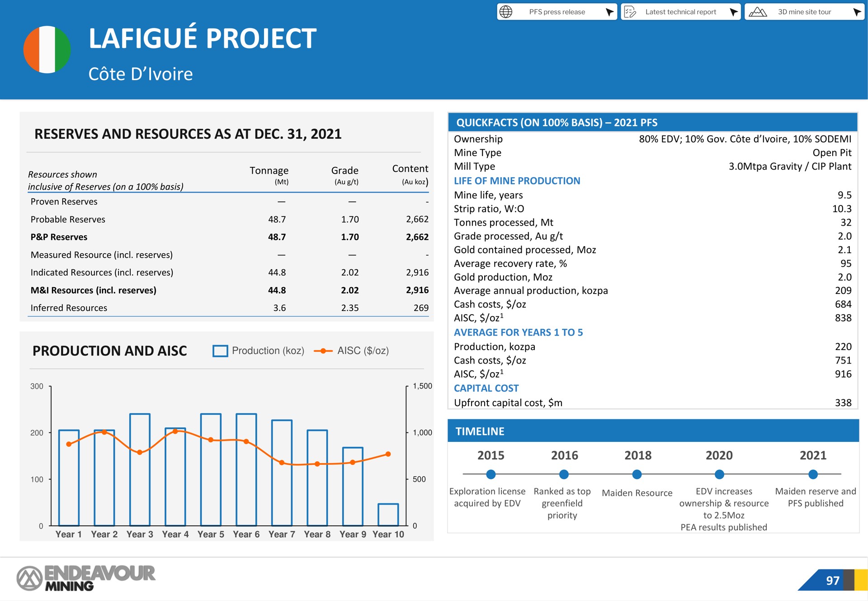The image size is (868, 601).
Task: Launch the 3D mine site tour
Action: [804, 12]
